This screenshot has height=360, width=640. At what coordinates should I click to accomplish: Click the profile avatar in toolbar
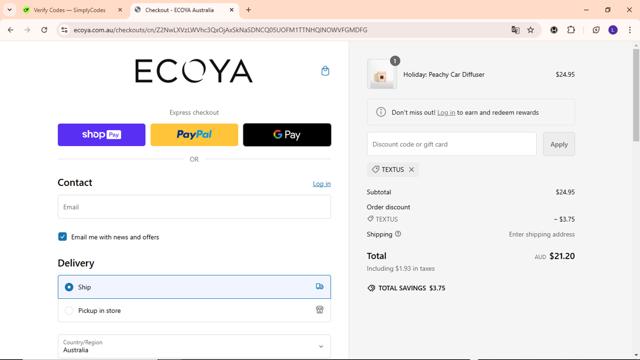[613, 30]
